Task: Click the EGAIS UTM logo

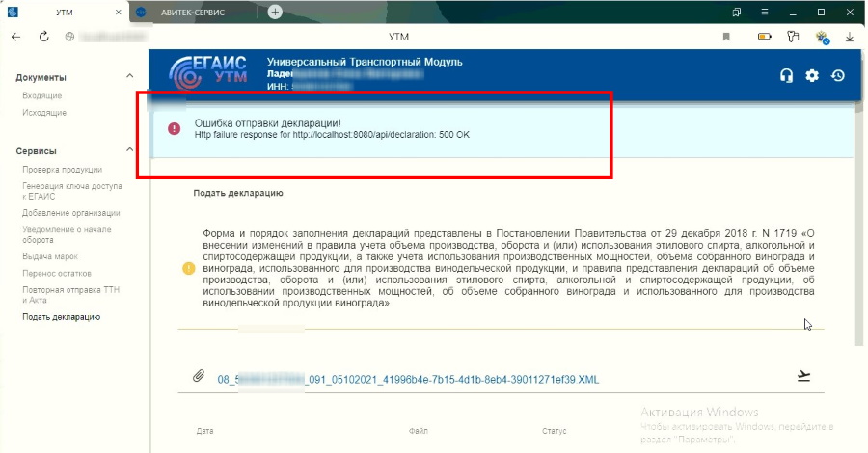Action: [x=208, y=72]
